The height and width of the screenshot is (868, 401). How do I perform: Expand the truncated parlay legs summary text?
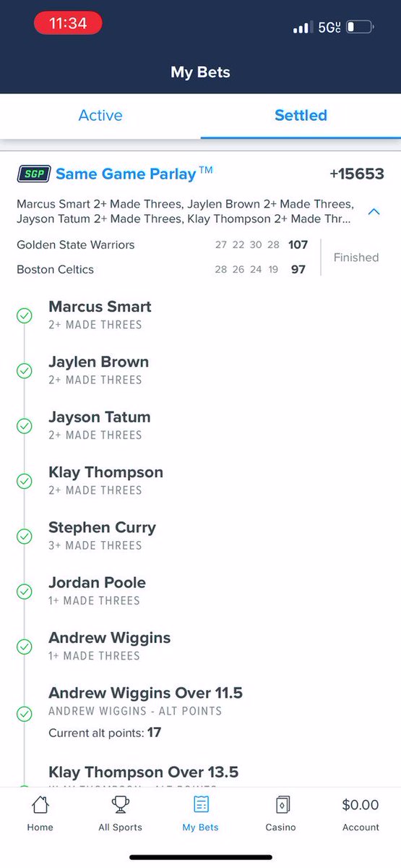[185, 211]
